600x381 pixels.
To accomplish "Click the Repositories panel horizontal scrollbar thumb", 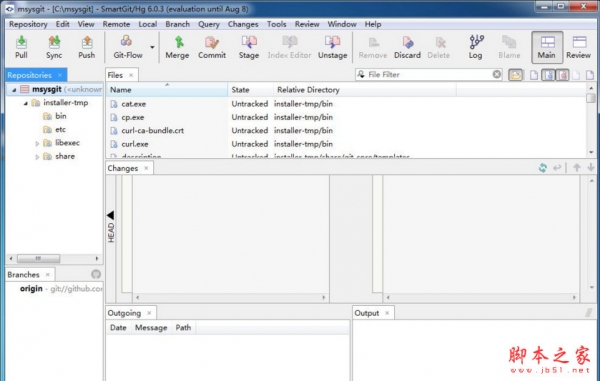I will pyautogui.click(x=38, y=259).
